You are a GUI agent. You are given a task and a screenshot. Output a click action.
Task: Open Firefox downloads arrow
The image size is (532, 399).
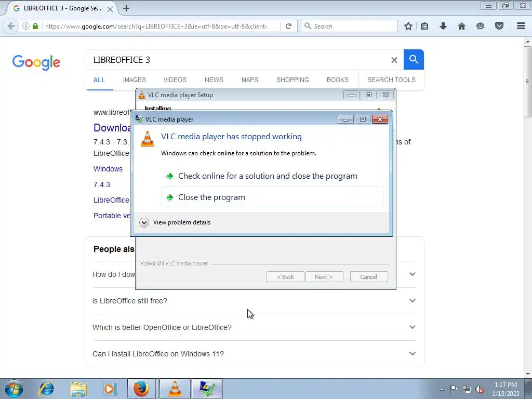pyautogui.click(x=443, y=26)
